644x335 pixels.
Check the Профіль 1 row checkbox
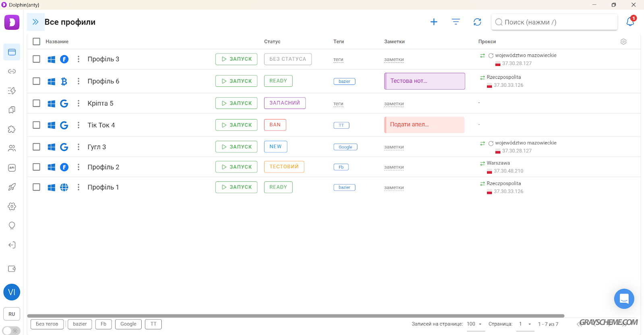coord(36,187)
